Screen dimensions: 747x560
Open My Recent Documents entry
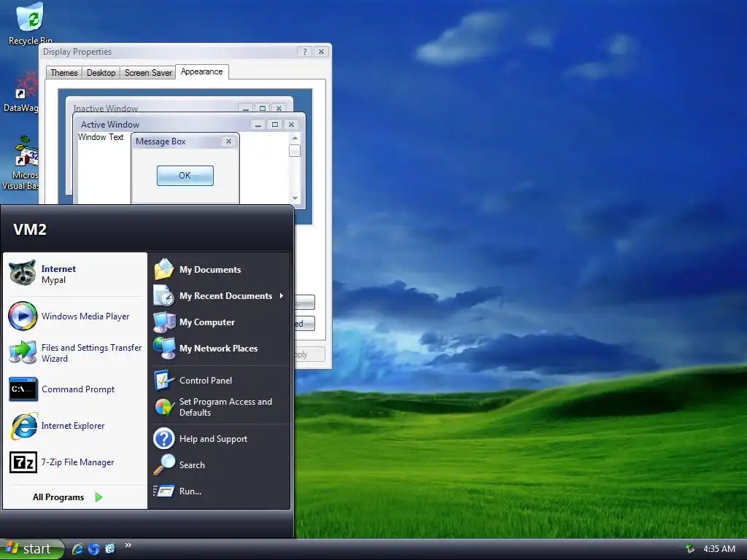click(219, 296)
